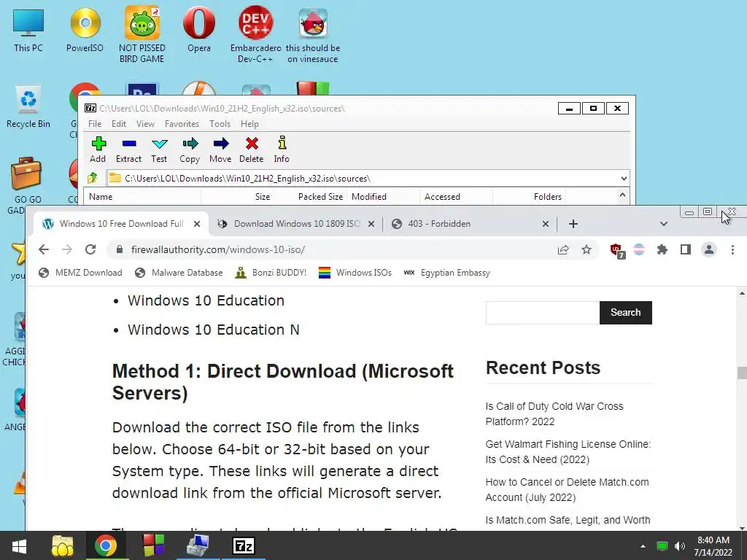The height and width of the screenshot is (560, 747).
Task: Open the Favorites menu in 7-Zip
Action: pyautogui.click(x=182, y=124)
